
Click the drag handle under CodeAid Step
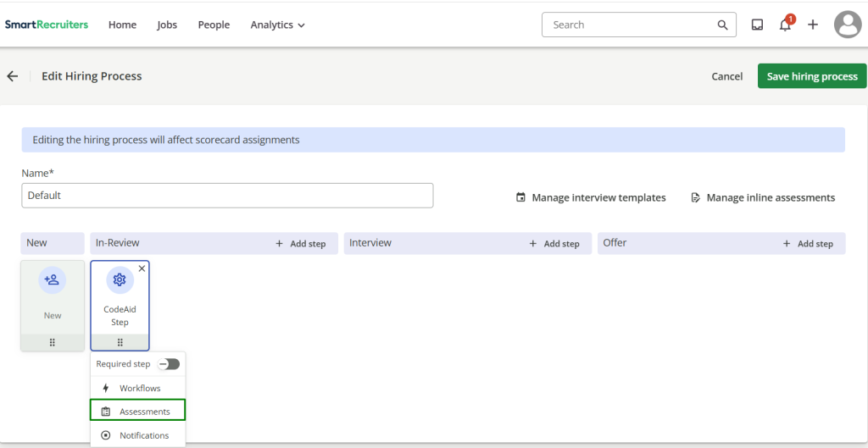(120, 342)
